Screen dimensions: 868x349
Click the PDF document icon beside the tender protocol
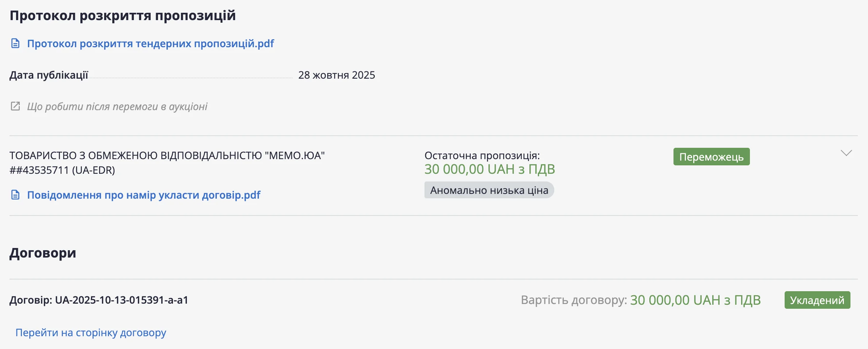coord(15,44)
